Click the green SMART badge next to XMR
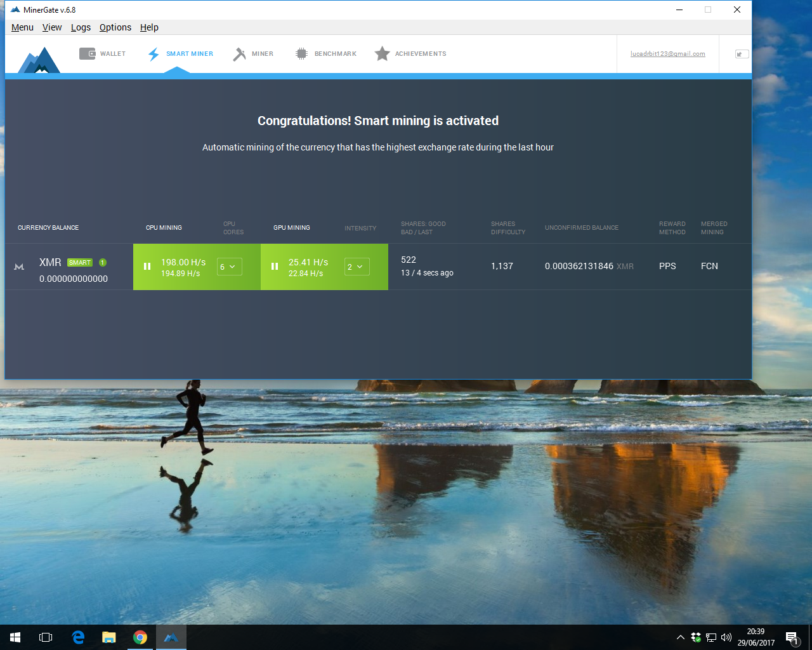This screenshot has width=812, height=650. click(80, 262)
